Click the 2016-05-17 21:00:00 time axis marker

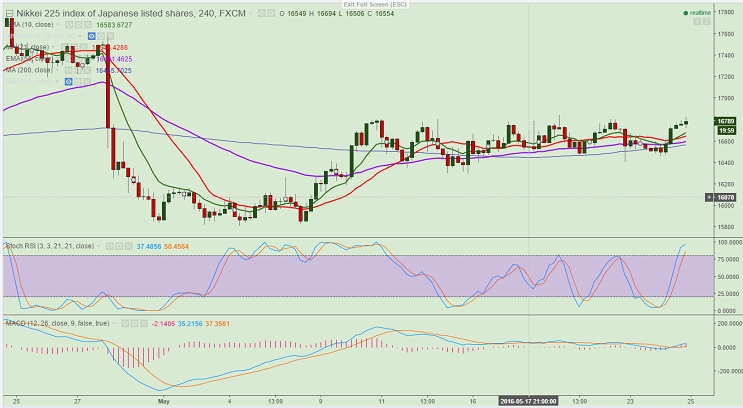[528, 401]
